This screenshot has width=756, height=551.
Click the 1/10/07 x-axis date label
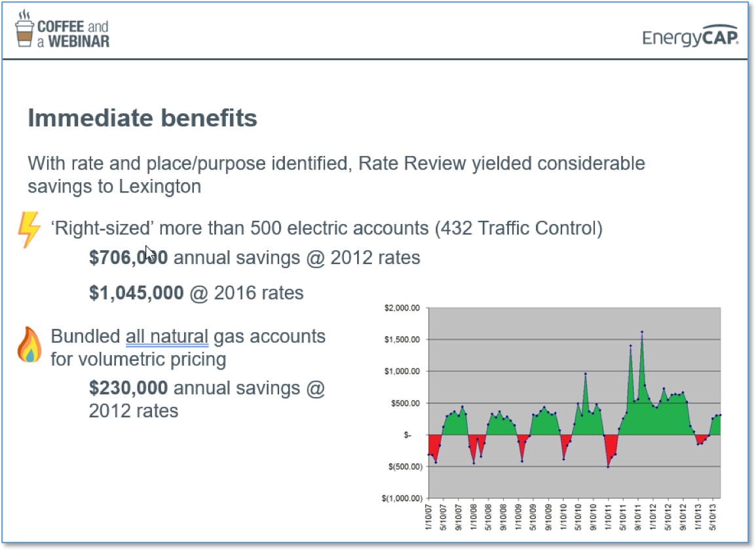430,519
